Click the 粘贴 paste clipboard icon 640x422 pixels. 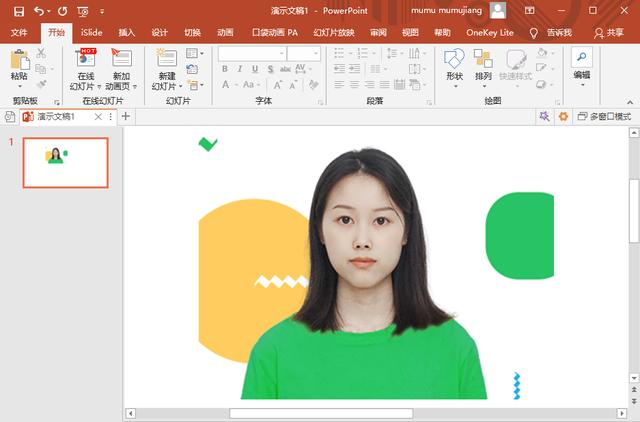pyautogui.click(x=19, y=60)
